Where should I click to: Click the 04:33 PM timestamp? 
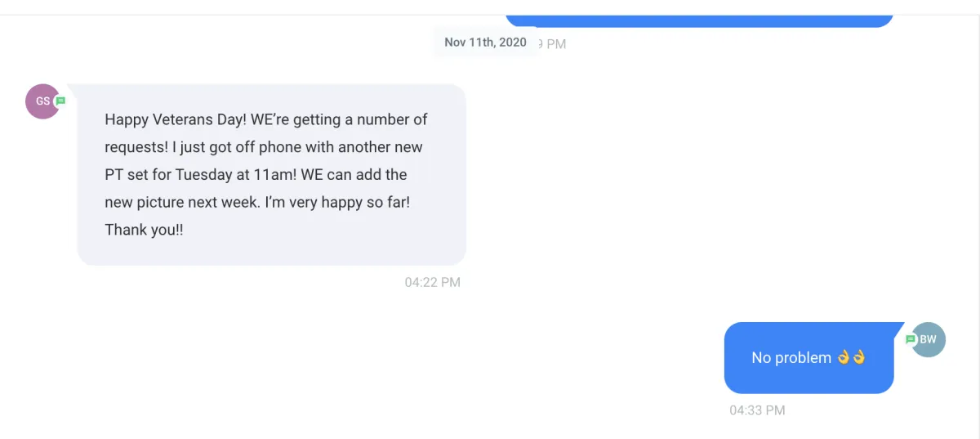pyautogui.click(x=757, y=410)
